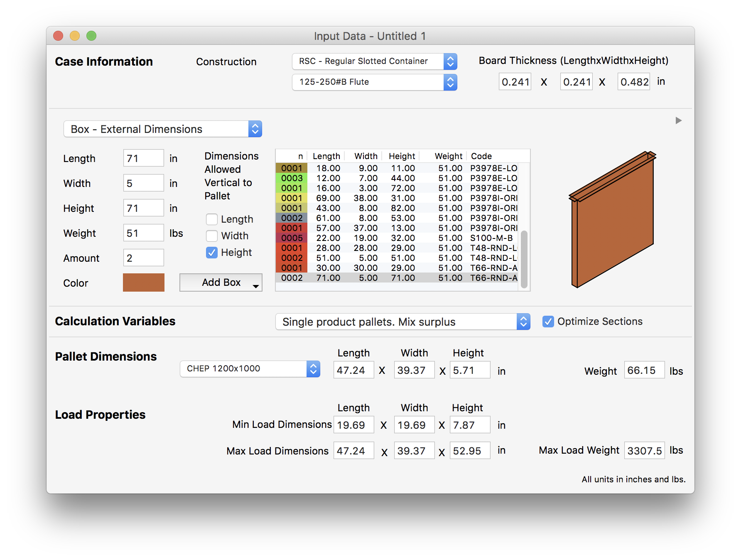Click the Pallet Height field 5.71
The width and height of the screenshot is (741, 560).
point(470,370)
